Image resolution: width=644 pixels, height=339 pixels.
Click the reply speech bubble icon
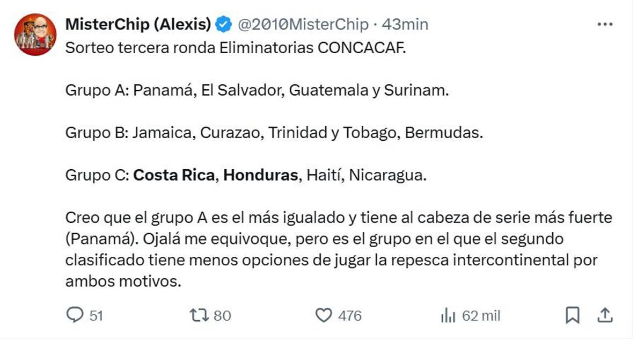(x=75, y=315)
